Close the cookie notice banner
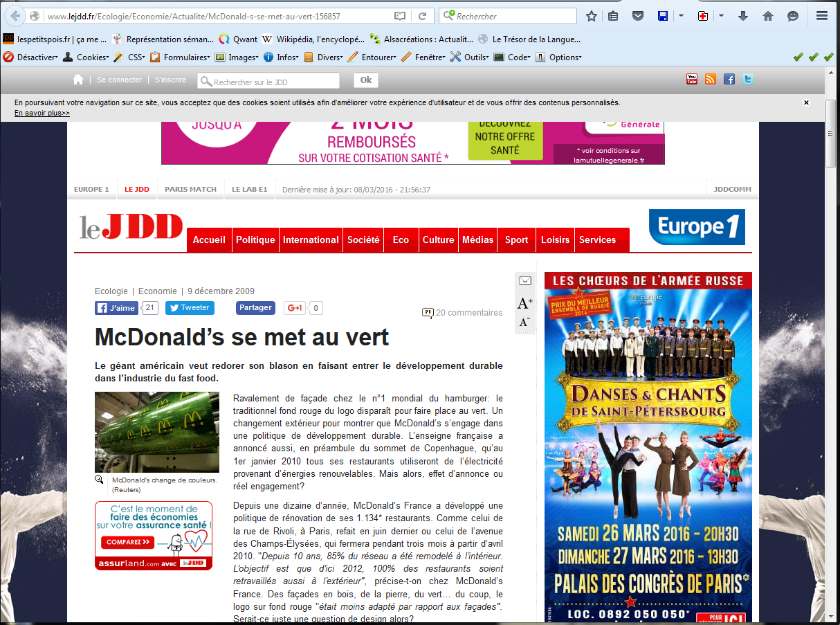This screenshot has width=840, height=625. [x=806, y=102]
